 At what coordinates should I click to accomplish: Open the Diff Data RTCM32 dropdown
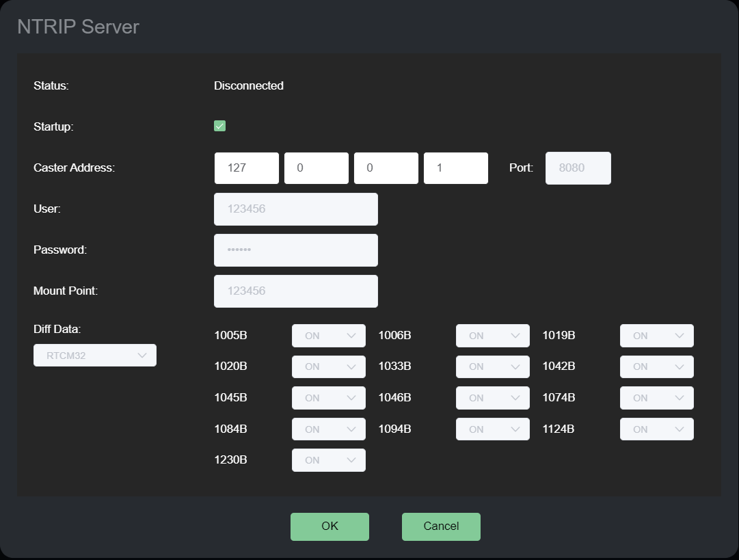point(95,356)
